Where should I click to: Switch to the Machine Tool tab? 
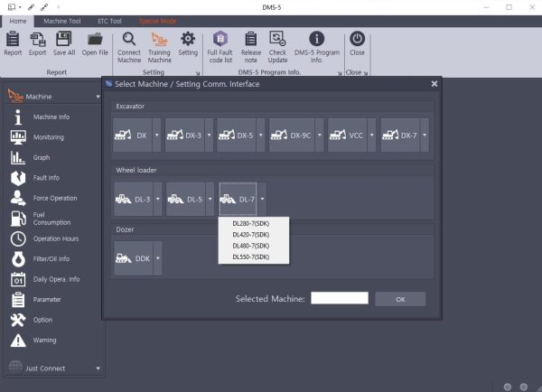point(62,21)
